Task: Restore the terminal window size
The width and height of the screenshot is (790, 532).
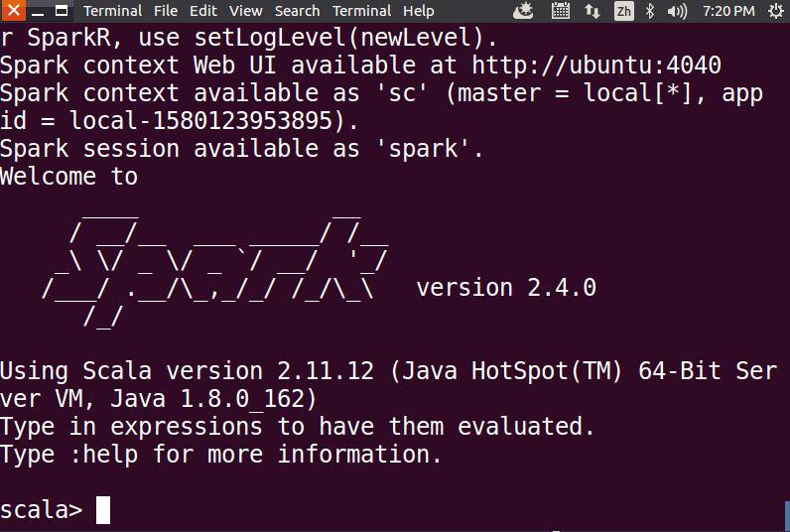Action: point(62,11)
